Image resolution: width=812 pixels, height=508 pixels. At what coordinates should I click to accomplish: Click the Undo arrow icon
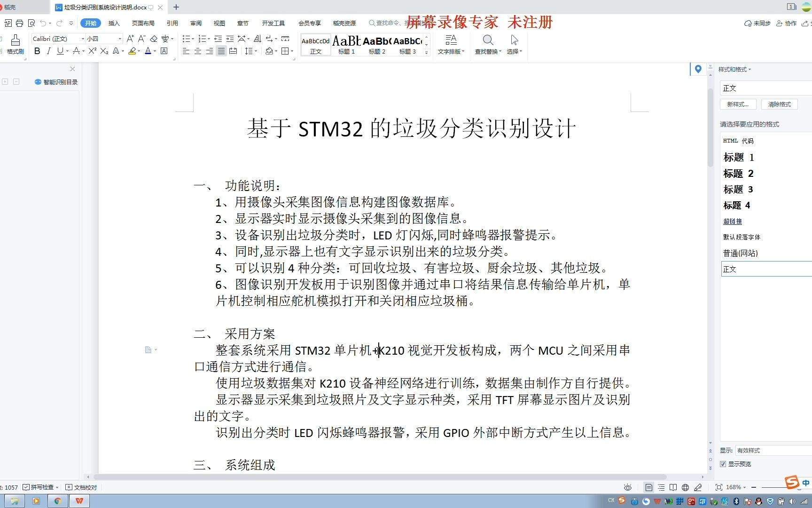[x=43, y=23]
